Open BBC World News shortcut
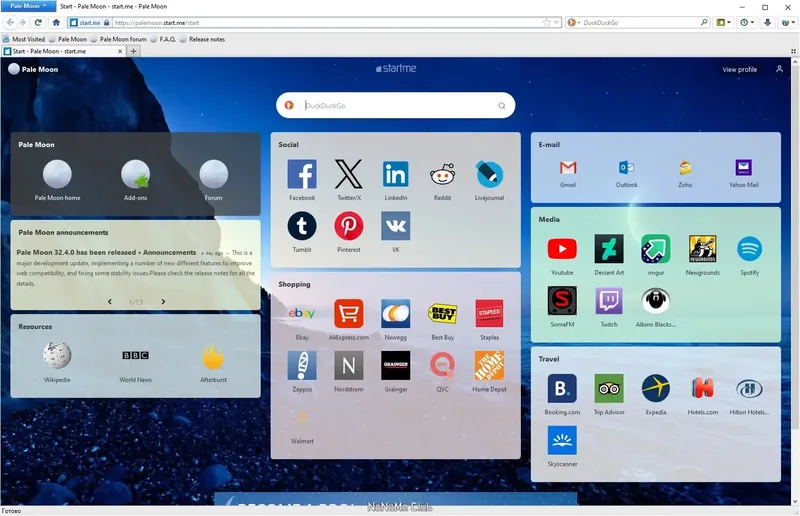Viewport: 800px width, 516px height. 135,355
